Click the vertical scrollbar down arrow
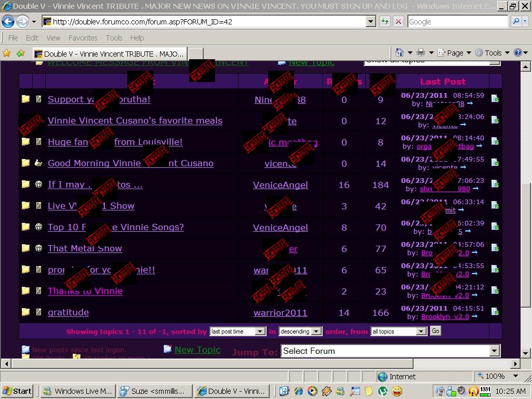532x399 pixels. (x=526, y=353)
